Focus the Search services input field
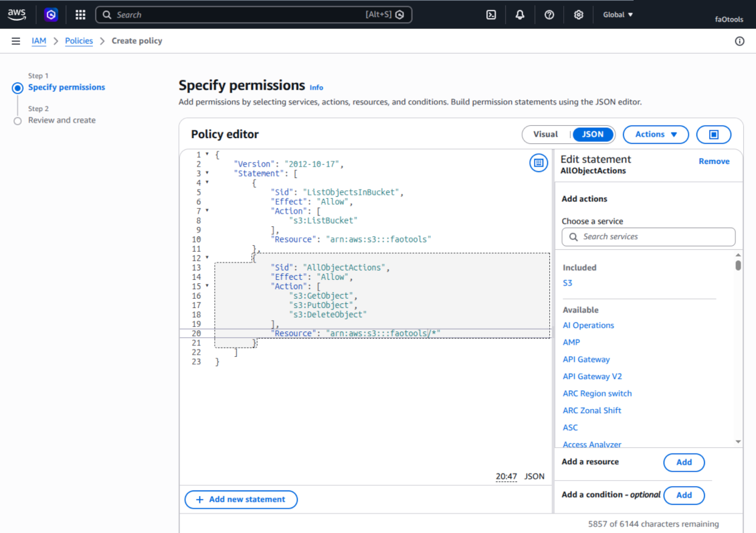 tap(648, 237)
